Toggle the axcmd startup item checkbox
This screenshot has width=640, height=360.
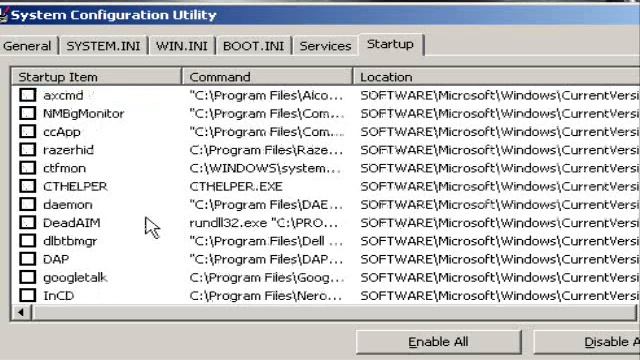click(27, 95)
